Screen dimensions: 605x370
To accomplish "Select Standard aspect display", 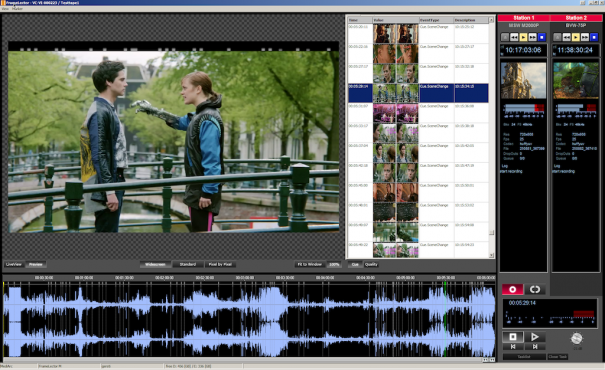I will 188,264.
